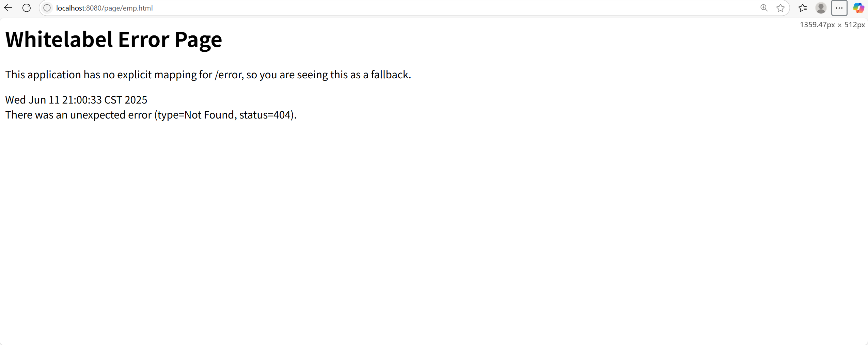Click the 'status=404' text

click(265, 115)
